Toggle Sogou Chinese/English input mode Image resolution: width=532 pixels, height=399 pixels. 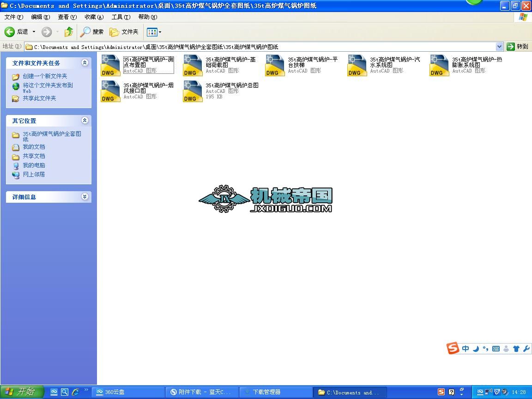(465, 349)
